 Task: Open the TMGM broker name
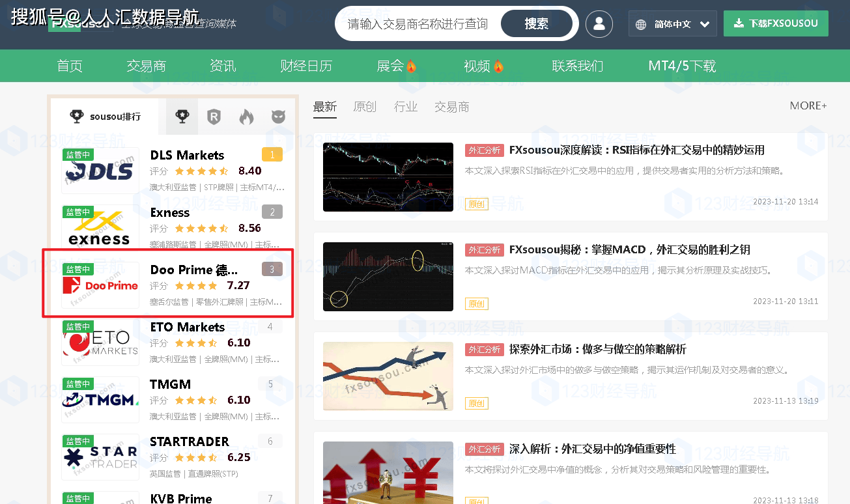point(170,384)
